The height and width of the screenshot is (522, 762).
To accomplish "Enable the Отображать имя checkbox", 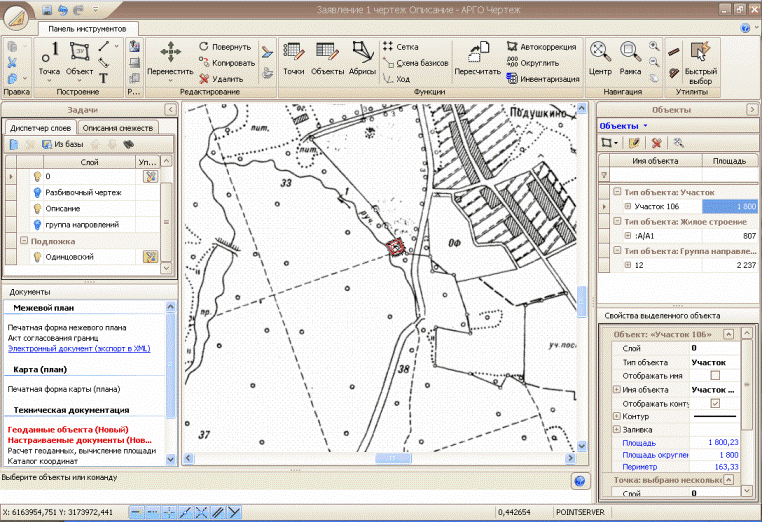I will 715,376.
